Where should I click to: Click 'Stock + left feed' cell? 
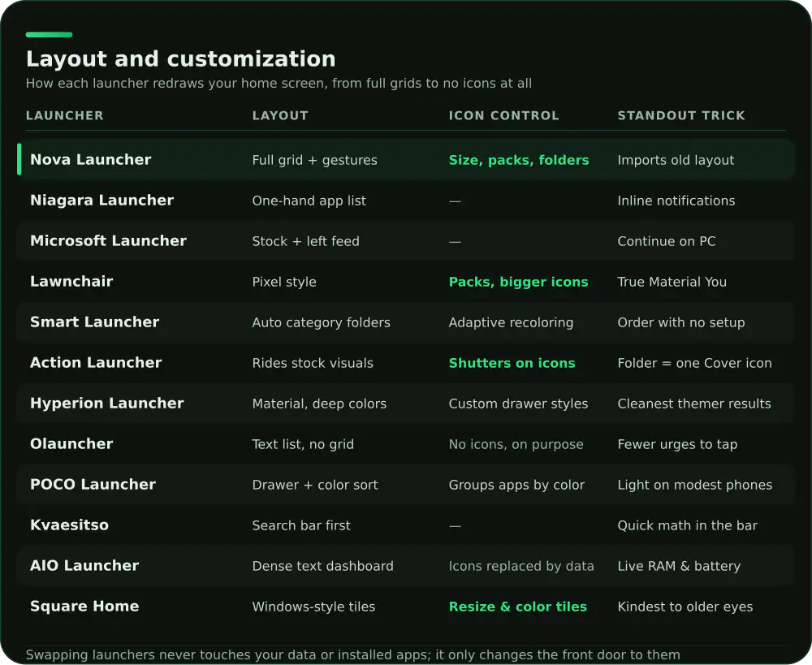[x=305, y=241]
